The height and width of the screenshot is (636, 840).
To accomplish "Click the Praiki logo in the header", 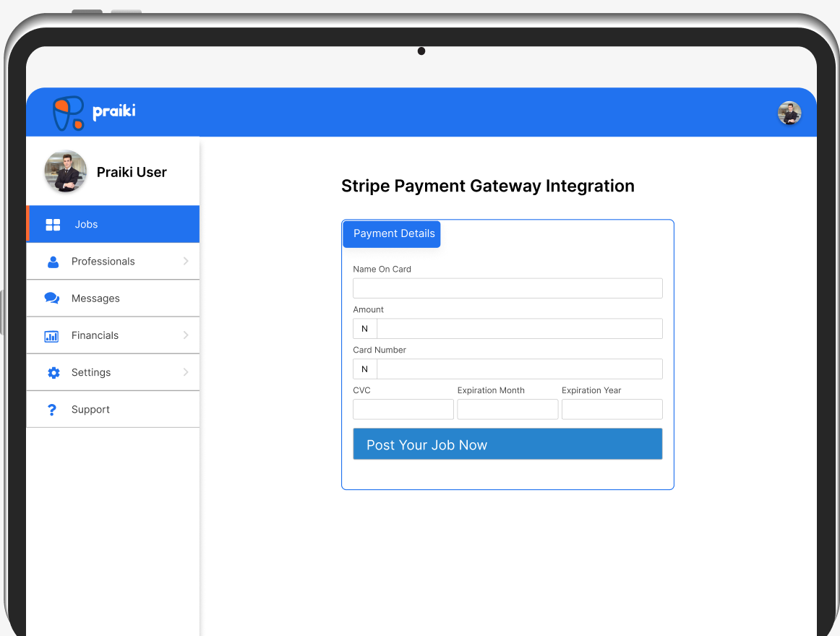I will pos(94,113).
